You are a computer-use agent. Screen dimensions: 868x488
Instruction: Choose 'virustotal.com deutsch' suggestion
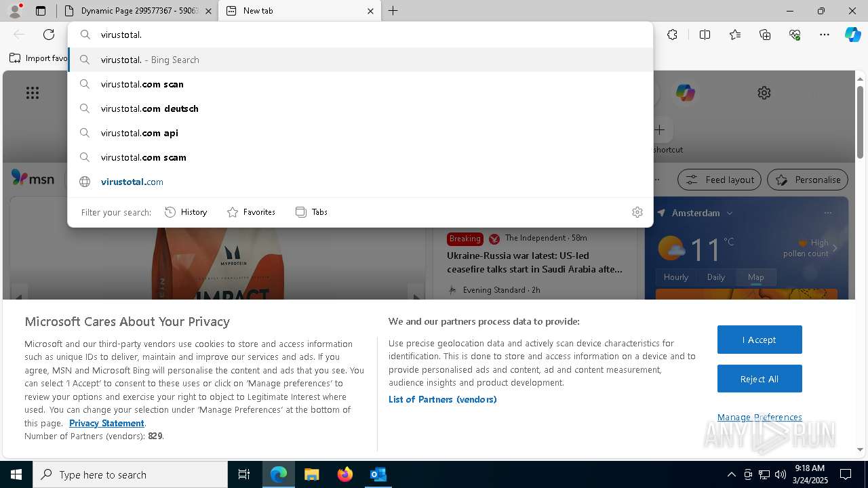point(360,108)
